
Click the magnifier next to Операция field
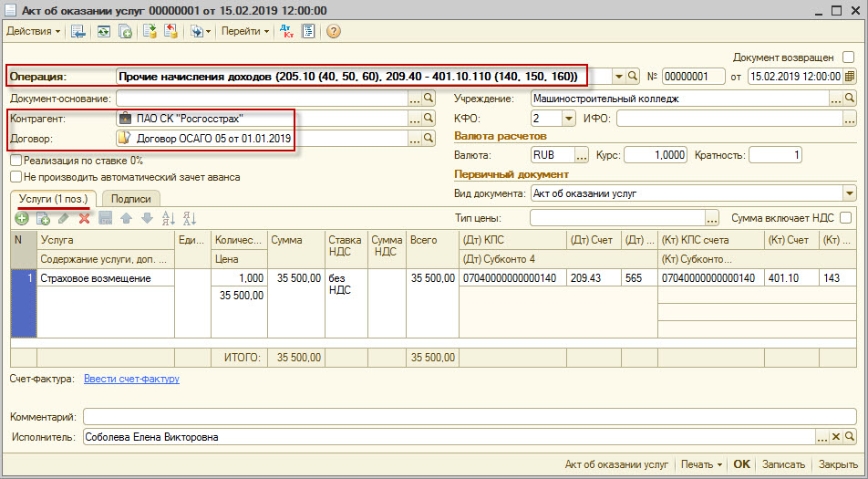coord(633,77)
